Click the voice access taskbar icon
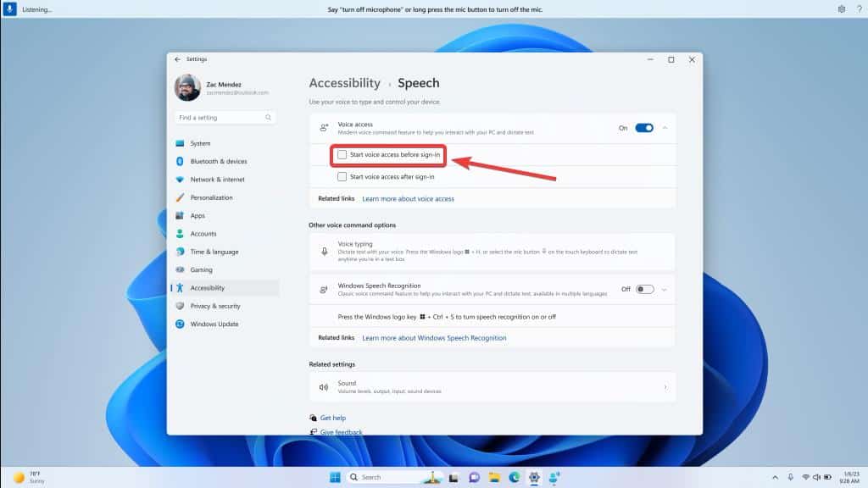Screen dimensions: 868x488 click(554, 478)
